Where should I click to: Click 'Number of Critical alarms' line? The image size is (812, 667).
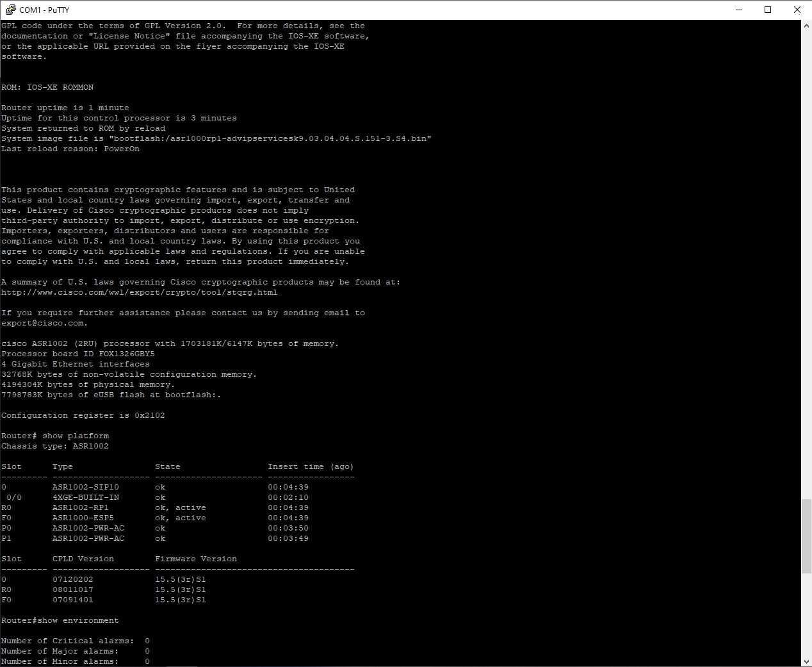(76, 641)
